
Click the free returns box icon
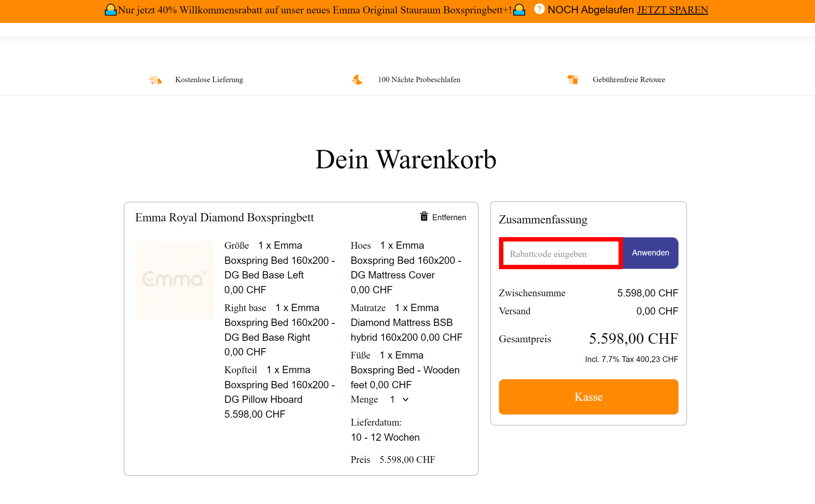572,80
